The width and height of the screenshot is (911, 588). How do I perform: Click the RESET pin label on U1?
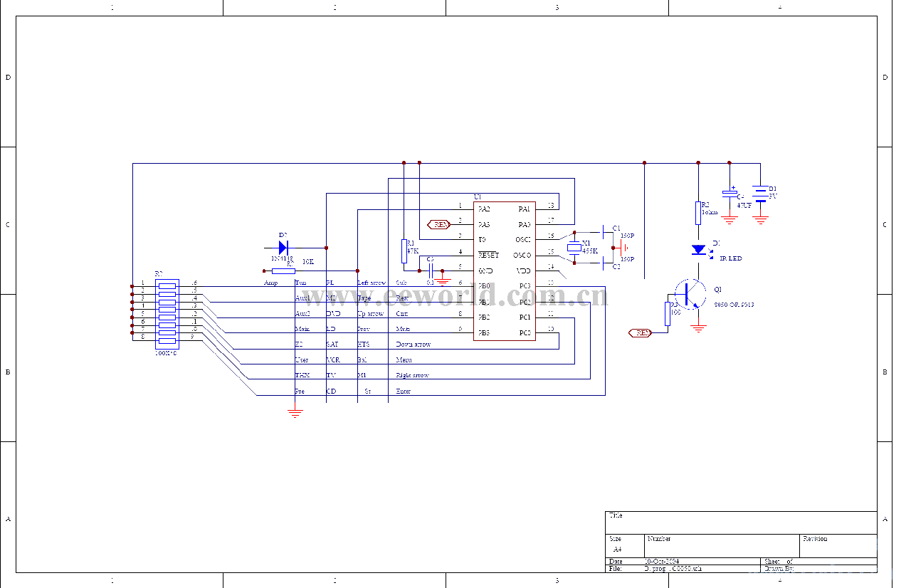pyautogui.click(x=488, y=255)
